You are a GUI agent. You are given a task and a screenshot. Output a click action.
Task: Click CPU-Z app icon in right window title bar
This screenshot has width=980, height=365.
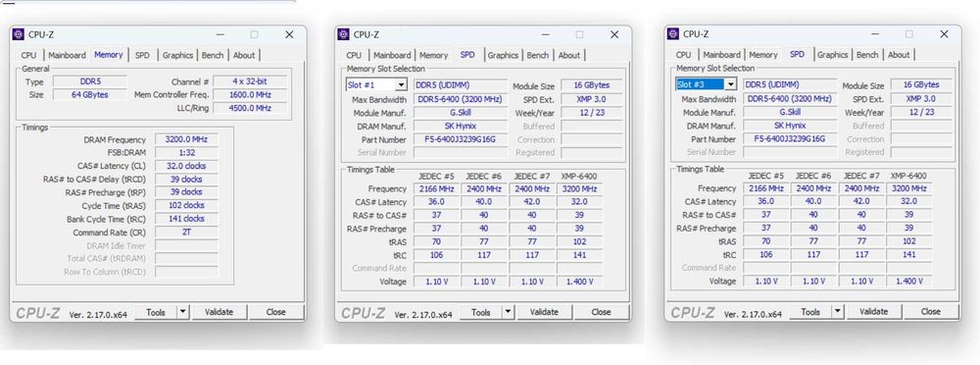coord(673,33)
